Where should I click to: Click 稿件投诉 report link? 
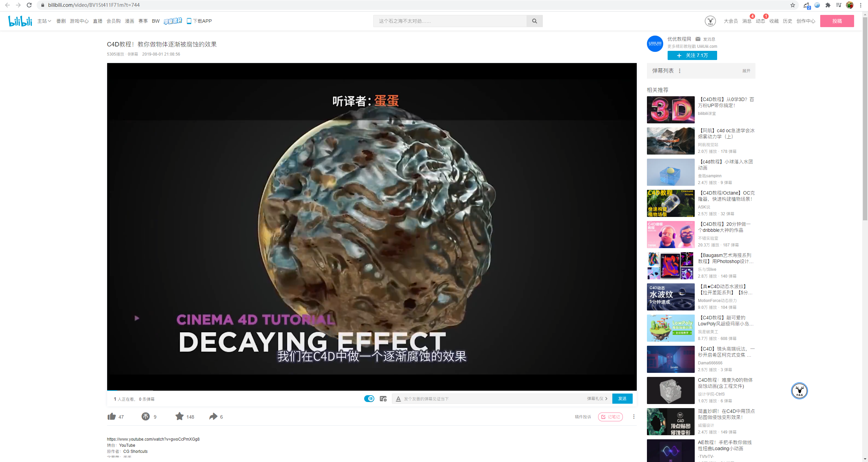[583, 417]
